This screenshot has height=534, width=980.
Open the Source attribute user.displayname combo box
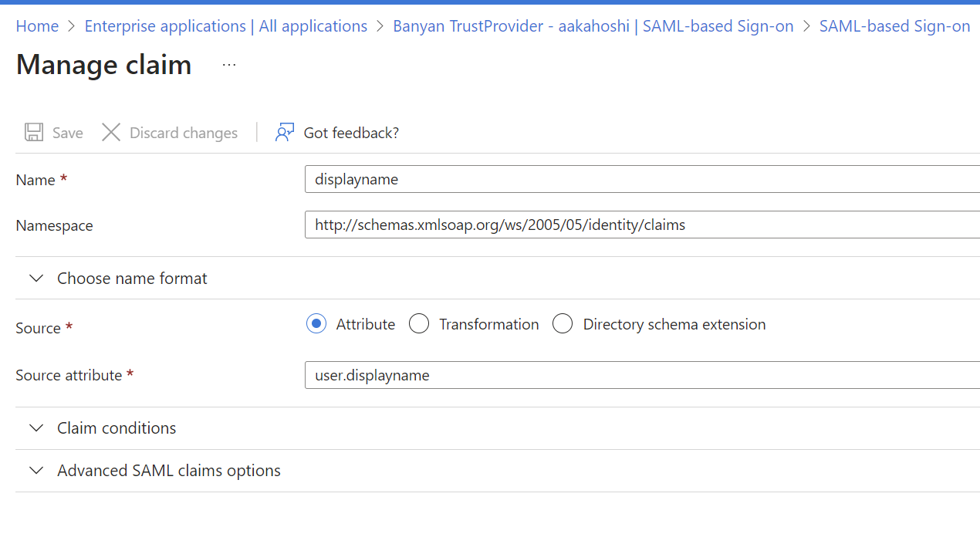(640, 376)
